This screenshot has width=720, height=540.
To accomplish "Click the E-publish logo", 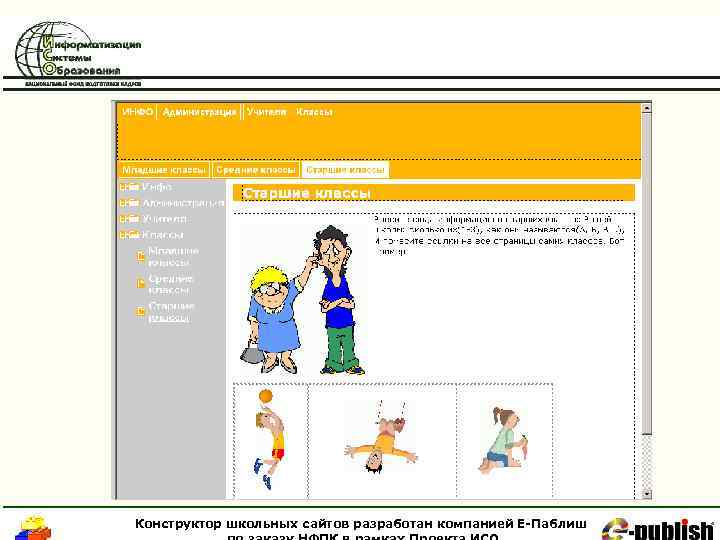I will click(658, 529).
